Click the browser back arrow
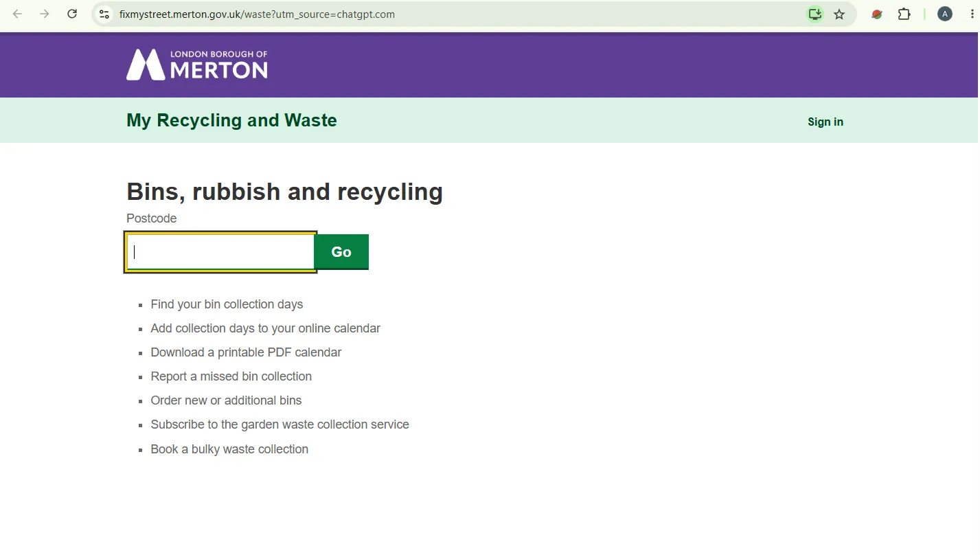This screenshot has height=555, width=980. (18, 14)
